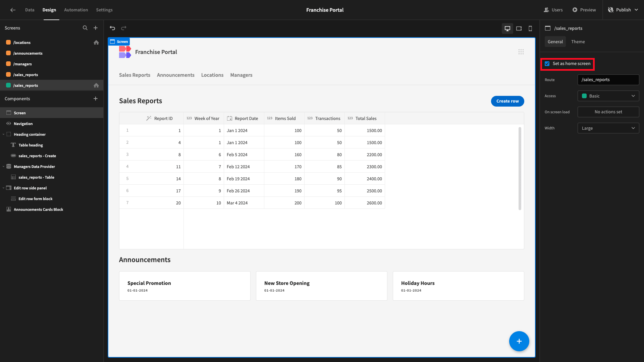
Task: Click the Publish button
Action: [623, 10]
